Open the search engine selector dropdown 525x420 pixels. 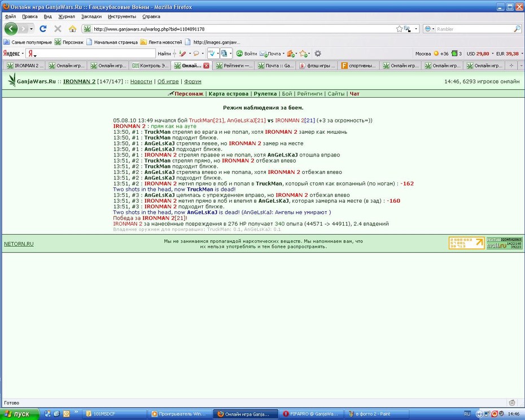click(x=430, y=29)
